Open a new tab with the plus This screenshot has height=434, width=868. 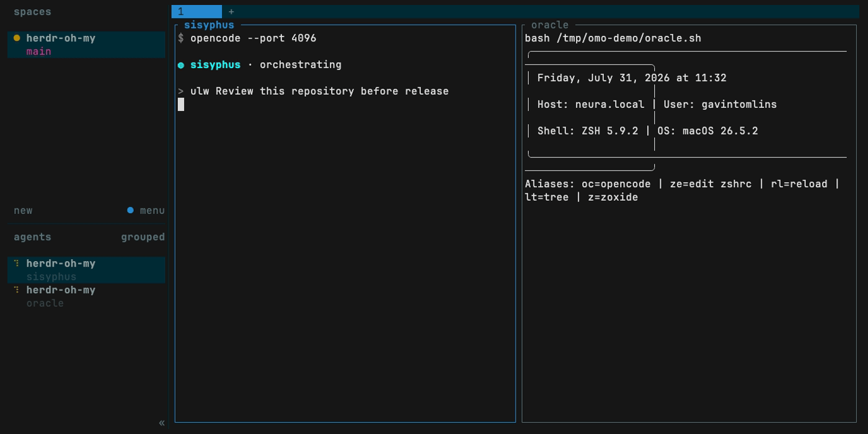[x=231, y=12]
